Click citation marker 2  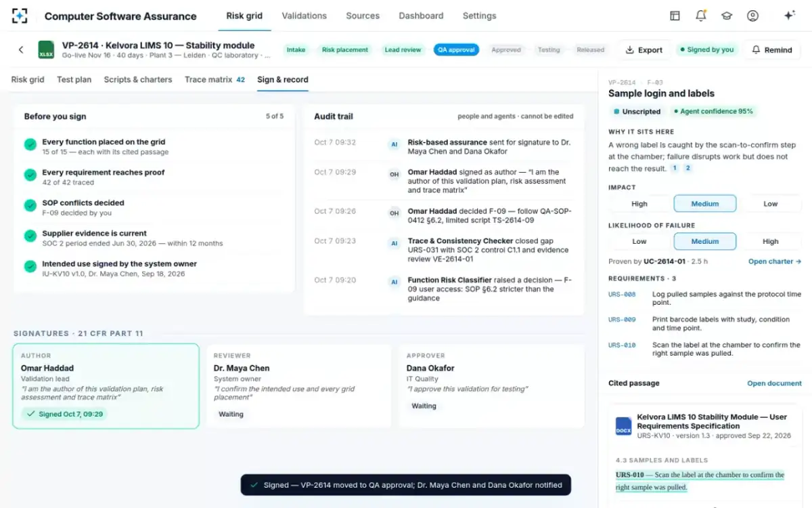(687, 168)
